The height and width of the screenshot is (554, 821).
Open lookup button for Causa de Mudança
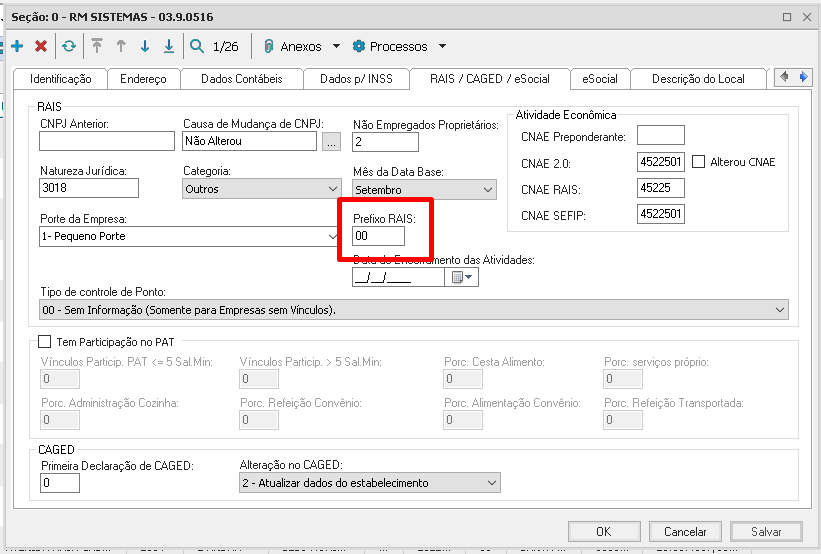[x=331, y=141]
